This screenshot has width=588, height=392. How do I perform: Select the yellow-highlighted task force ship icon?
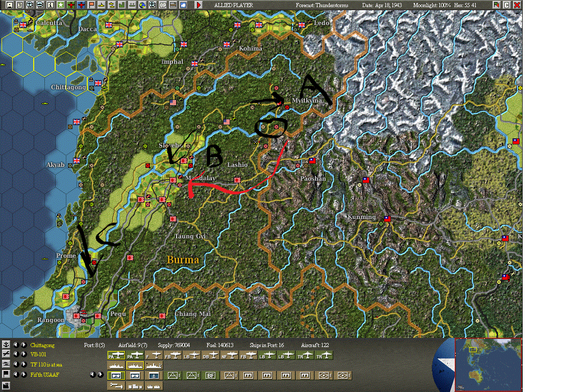[x=135, y=365]
